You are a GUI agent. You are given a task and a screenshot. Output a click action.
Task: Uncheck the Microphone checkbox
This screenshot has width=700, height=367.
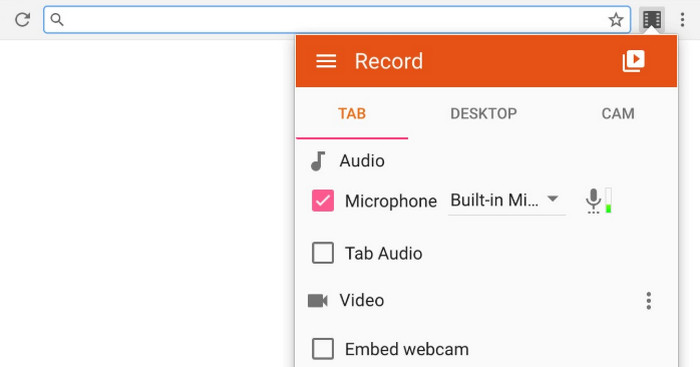pyautogui.click(x=323, y=200)
